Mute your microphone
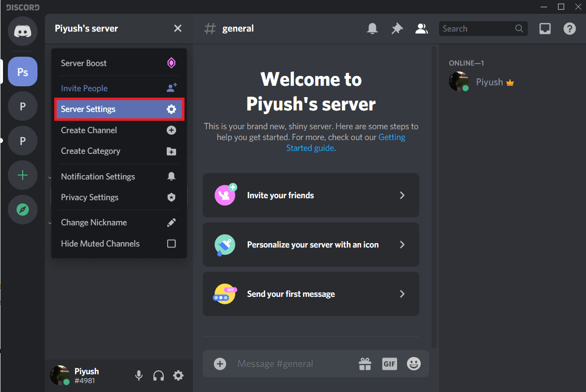Image resolution: width=586 pixels, height=392 pixels. [139, 375]
